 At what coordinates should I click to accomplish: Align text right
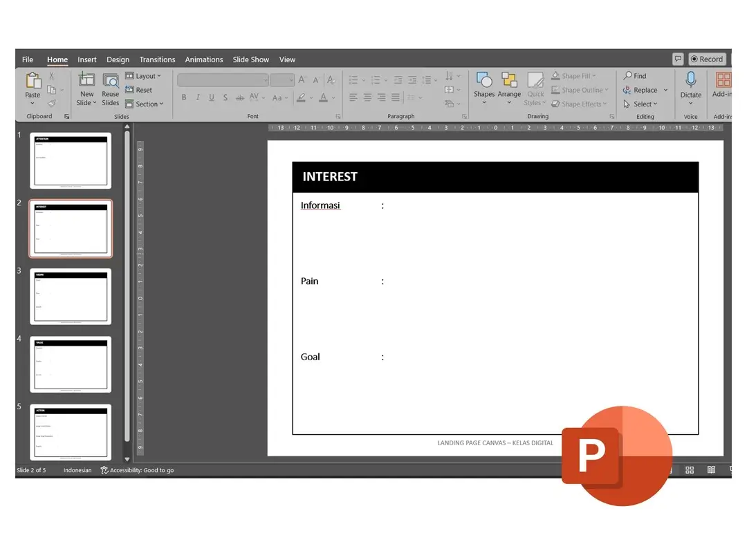click(x=382, y=97)
